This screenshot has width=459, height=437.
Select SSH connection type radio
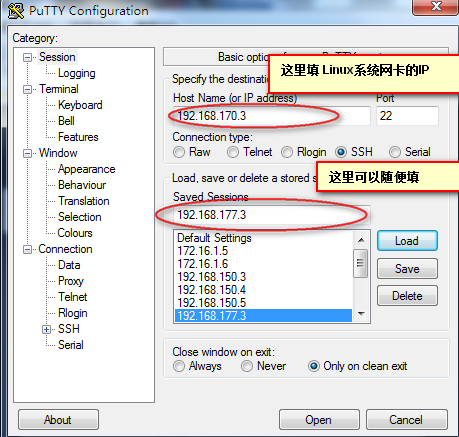coord(341,152)
